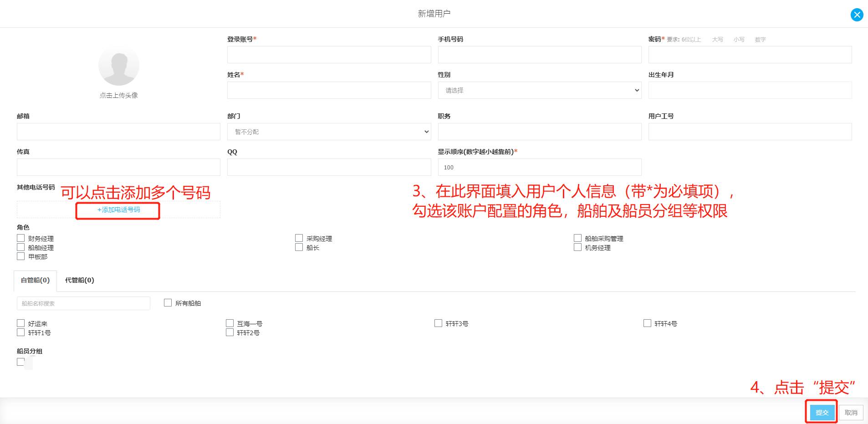Image resolution: width=868 pixels, height=424 pixels.
Task: Click the 角色 section label
Action: (x=23, y=227)
